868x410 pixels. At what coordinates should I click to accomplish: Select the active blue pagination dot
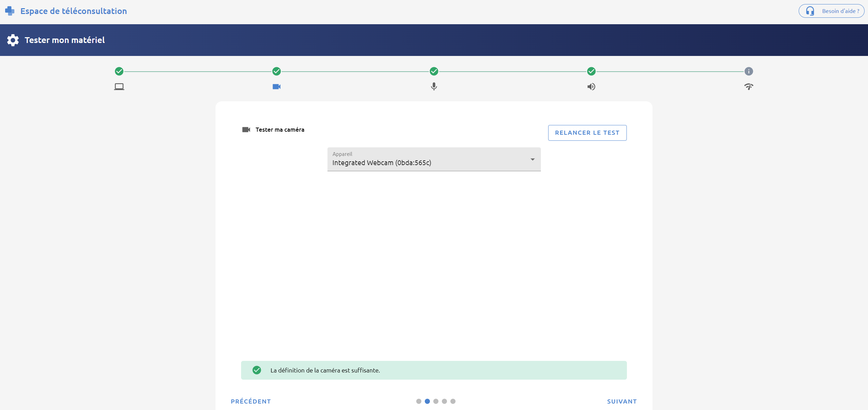[x=427, y=401]
